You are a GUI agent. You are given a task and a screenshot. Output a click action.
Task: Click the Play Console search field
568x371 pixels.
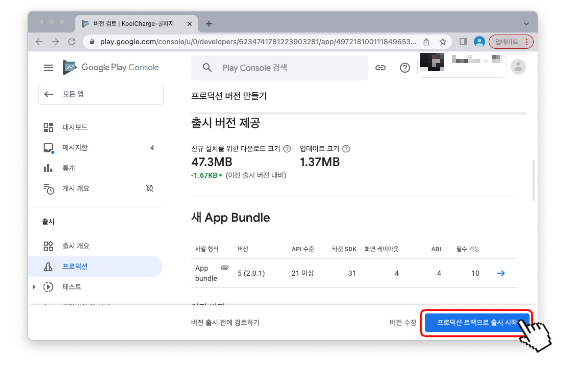[x=279, y=68]
